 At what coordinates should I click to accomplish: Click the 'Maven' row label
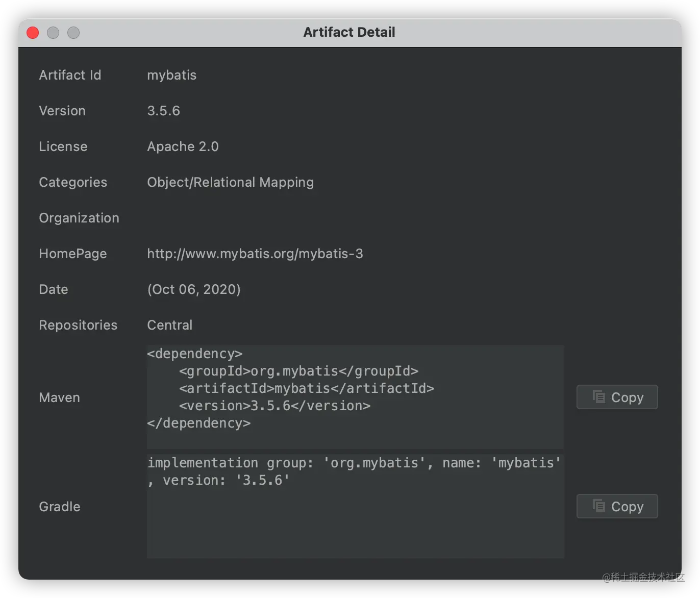(x=60, y=397)
